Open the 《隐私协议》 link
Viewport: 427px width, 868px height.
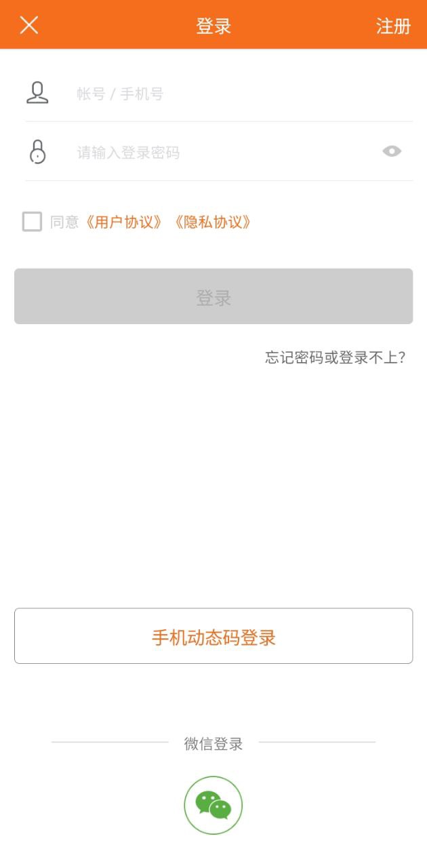tap(213, 222)
